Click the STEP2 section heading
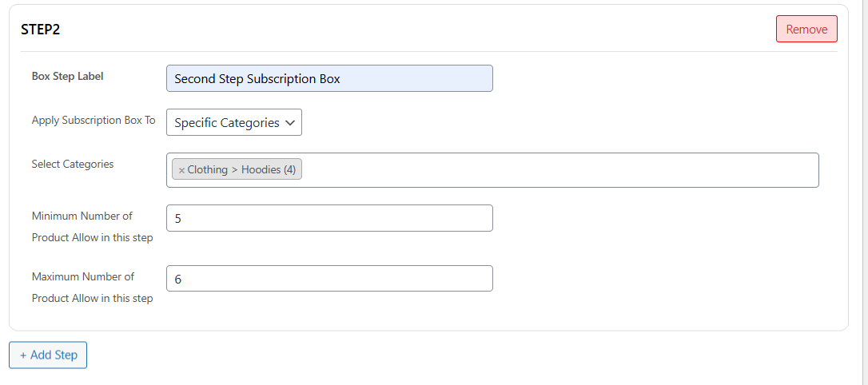 [x=41, y=30]
